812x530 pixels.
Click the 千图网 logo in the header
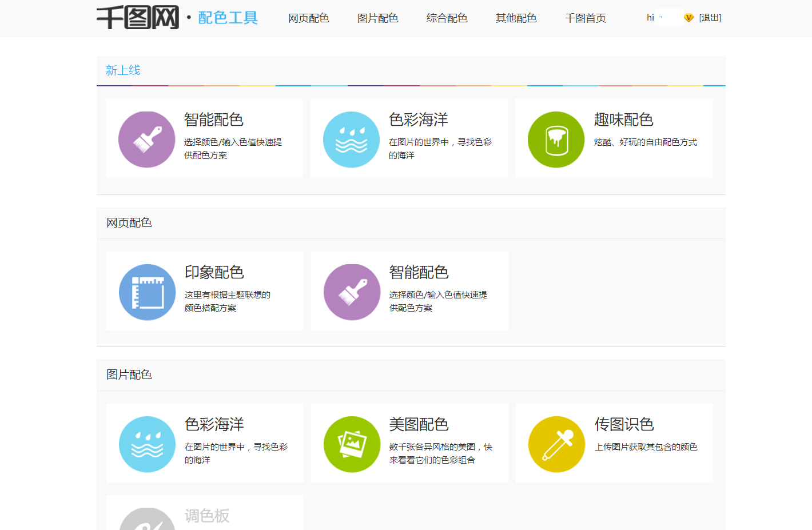coord(138,18)
